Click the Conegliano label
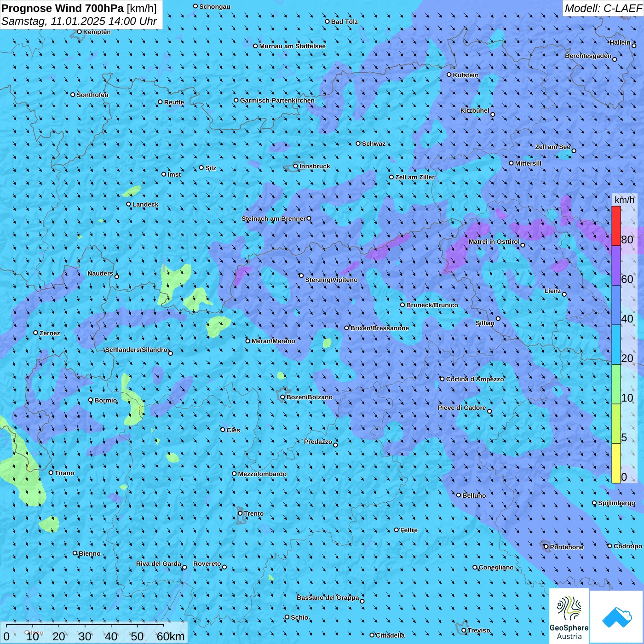 click(496, 567)
